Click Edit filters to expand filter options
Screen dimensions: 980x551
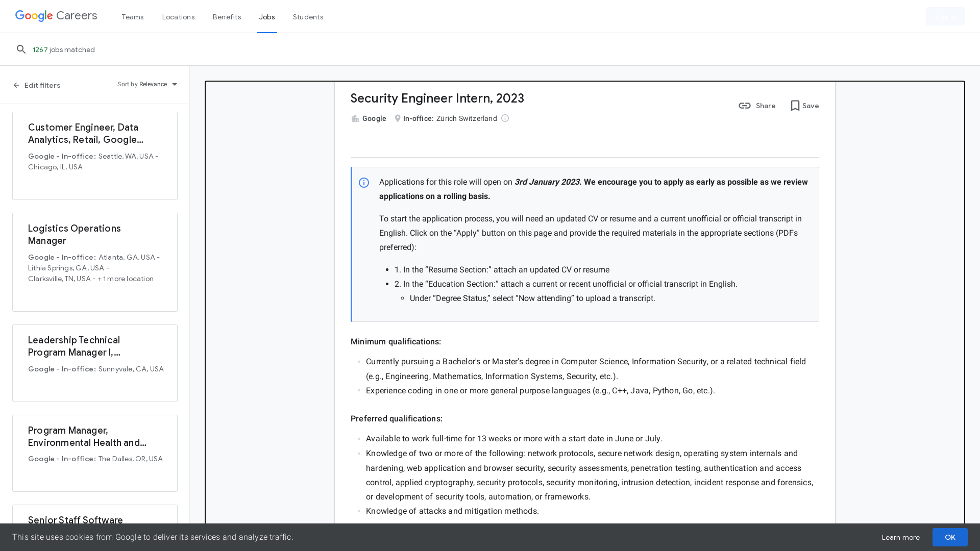coord(37,85)
